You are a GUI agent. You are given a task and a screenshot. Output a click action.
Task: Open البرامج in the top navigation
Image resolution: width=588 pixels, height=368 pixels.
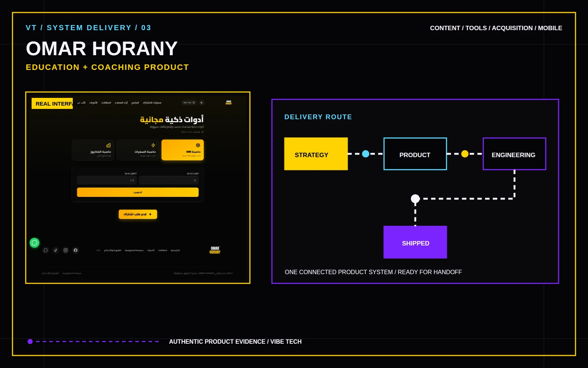coord(135,103)
